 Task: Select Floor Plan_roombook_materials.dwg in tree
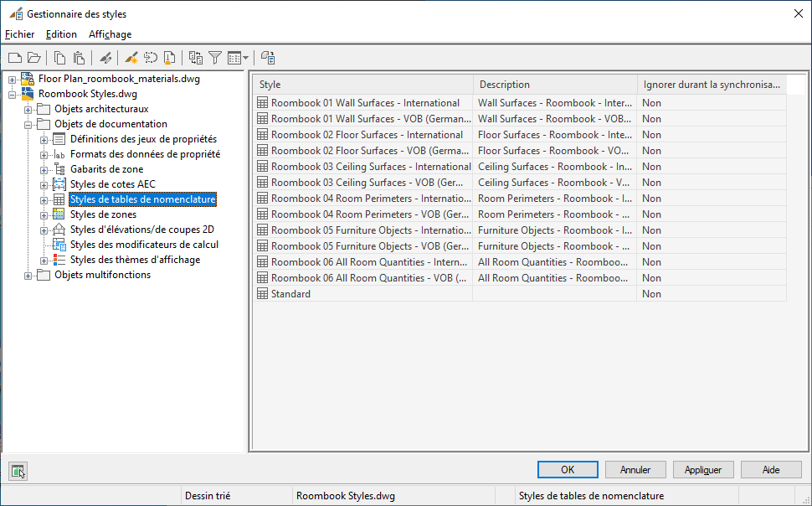click(119, 79)
